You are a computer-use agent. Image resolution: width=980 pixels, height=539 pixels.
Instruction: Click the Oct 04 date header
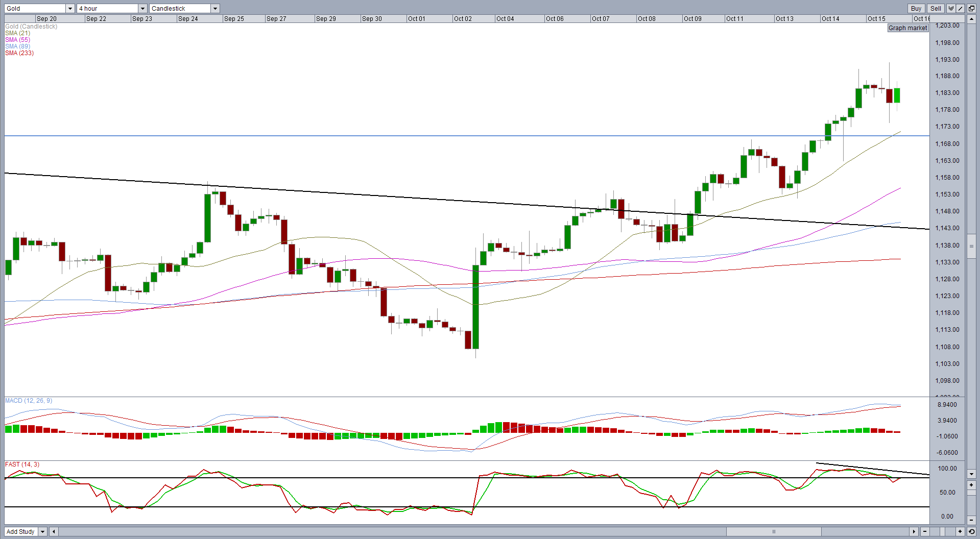(x=505, y=19)
